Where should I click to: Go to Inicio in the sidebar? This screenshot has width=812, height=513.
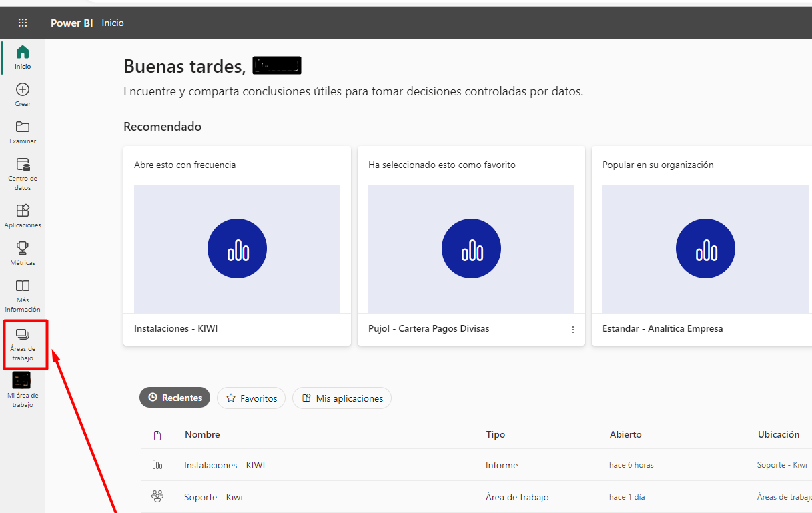[x=23, y=57]
